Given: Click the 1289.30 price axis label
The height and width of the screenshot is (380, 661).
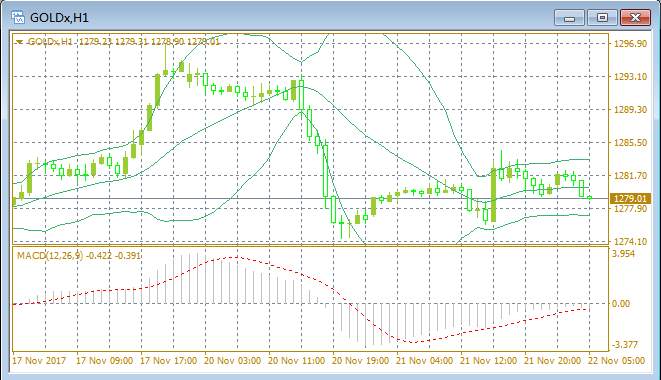Looking at the screenshot, I should coord(630,110).
